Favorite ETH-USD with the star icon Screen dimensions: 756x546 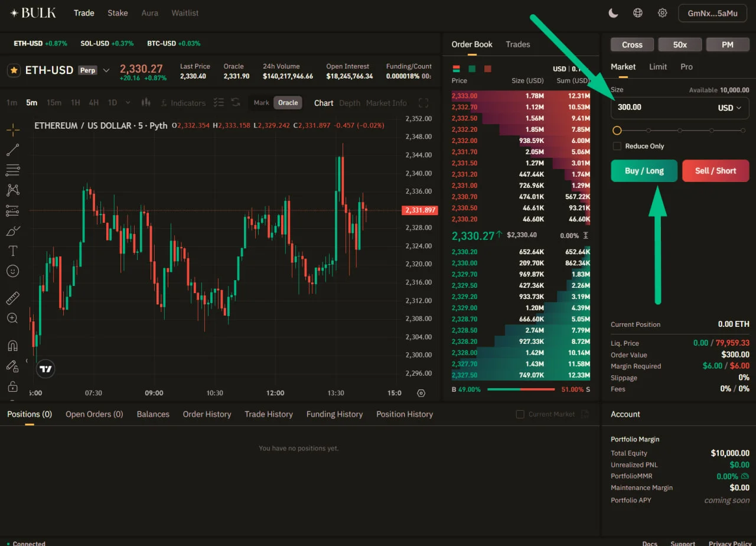[14, 70]
